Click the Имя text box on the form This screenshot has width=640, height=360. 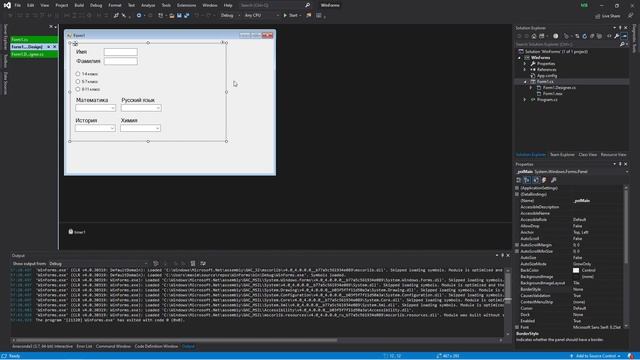tap(120, 52)
